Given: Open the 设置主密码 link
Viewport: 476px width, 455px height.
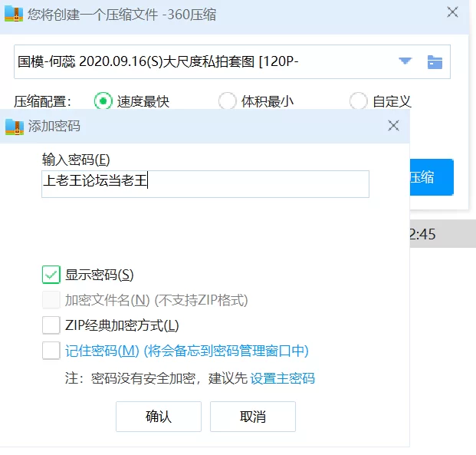Looking at the screenshot, I should (282, 378).
